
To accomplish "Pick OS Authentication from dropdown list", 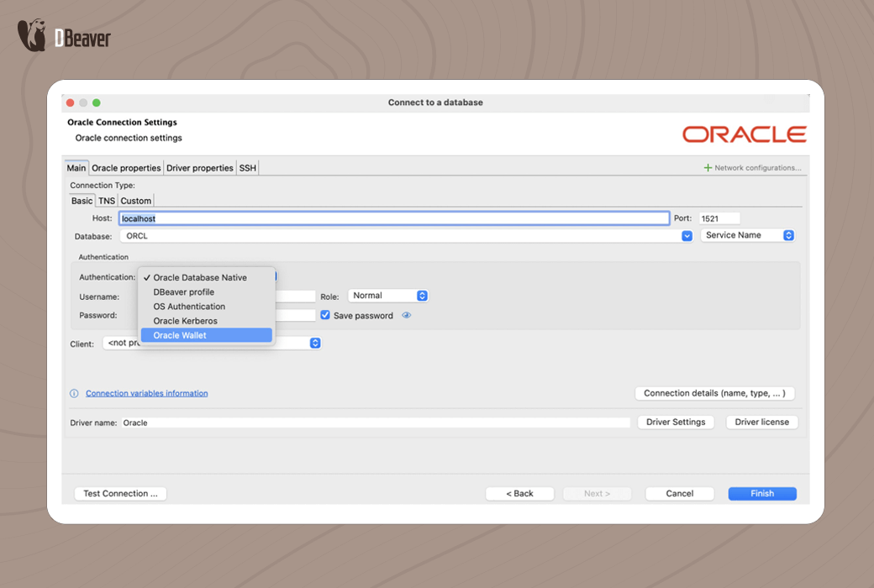I will coord(189,307).
